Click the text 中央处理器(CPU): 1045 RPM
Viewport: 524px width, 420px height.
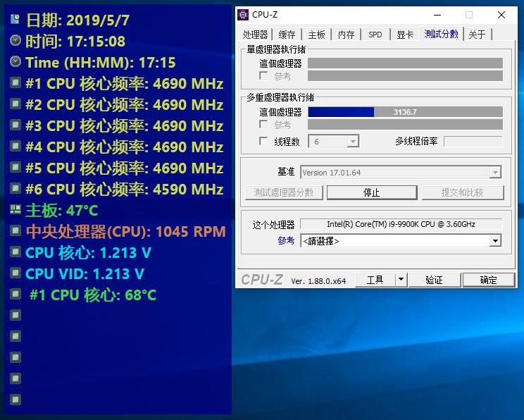(126, 231)
